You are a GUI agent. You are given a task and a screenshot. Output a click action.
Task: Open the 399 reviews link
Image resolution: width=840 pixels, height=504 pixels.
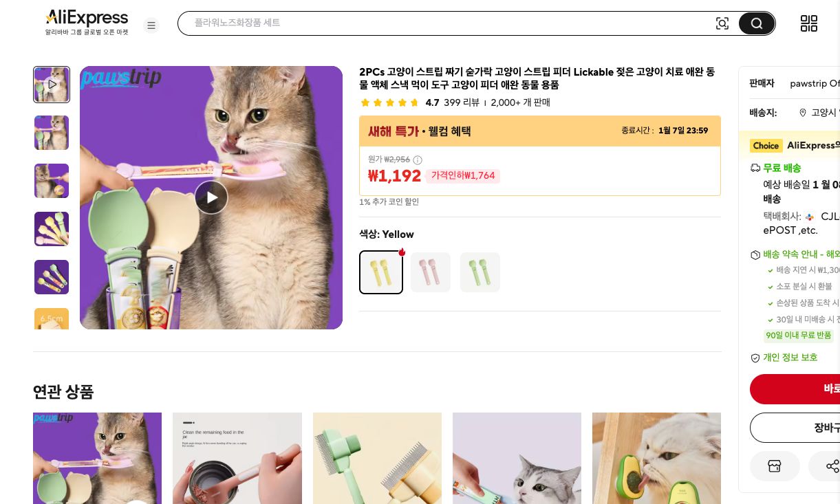point(460,102)
